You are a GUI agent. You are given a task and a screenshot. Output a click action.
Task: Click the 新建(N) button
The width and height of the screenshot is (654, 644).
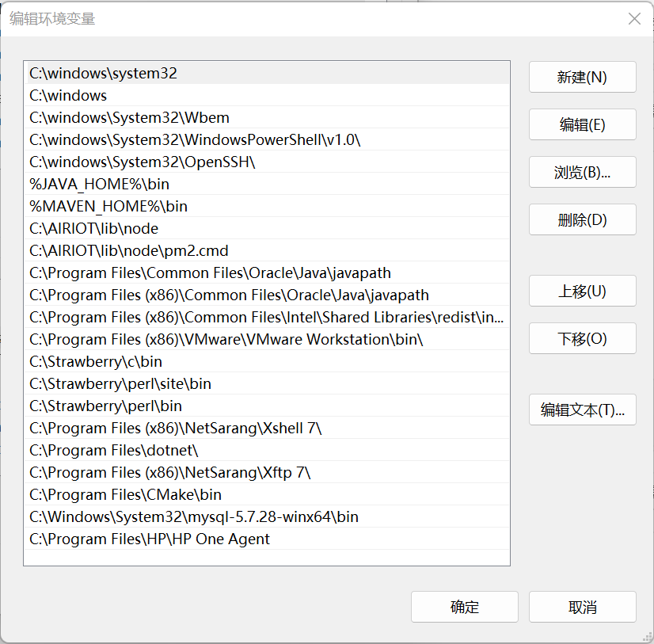(582, 77)
